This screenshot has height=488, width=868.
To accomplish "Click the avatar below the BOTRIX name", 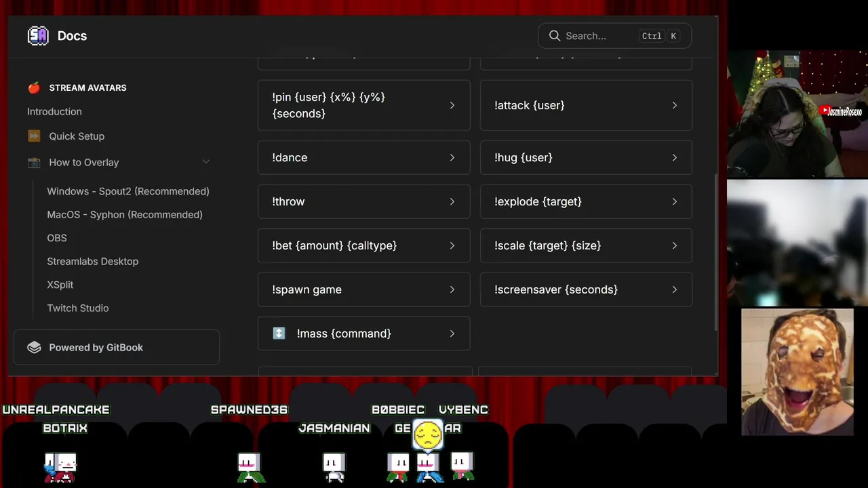I will click(60, 467).
